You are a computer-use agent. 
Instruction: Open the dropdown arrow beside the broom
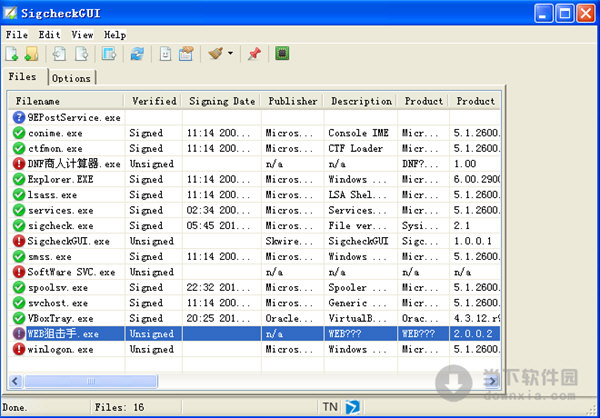click(x=230, y=53)
